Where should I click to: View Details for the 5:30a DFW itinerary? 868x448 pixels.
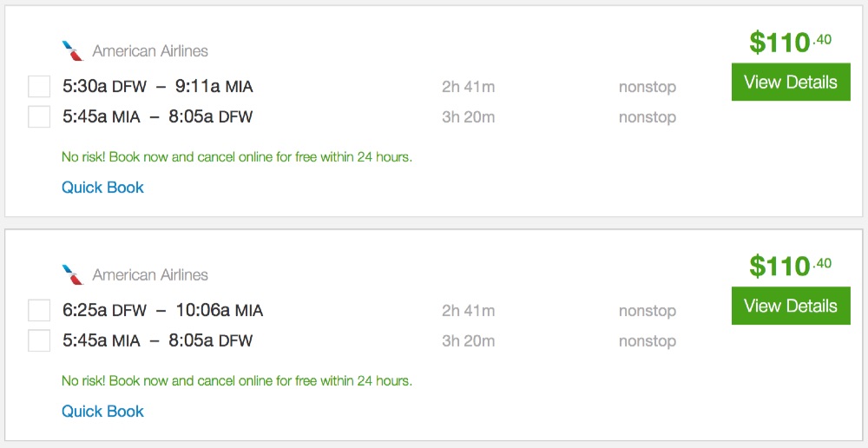[x=791, y=82]
